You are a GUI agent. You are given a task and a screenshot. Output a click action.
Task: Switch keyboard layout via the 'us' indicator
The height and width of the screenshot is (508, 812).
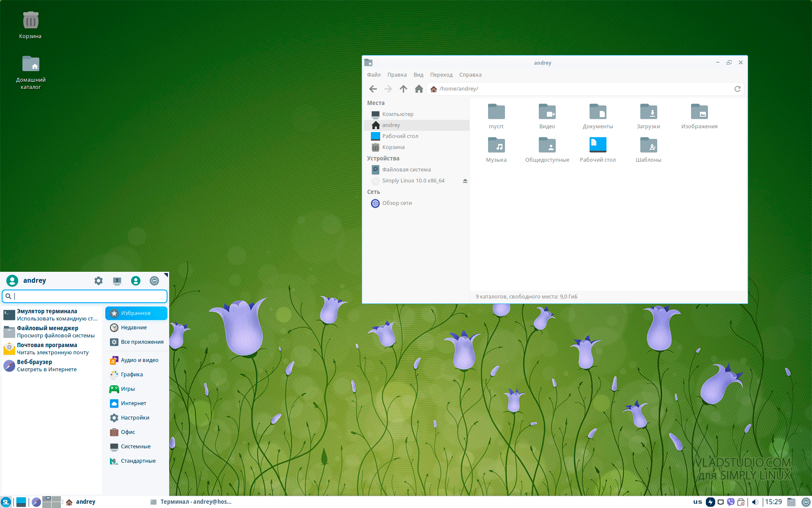click(x=698, y=502)
